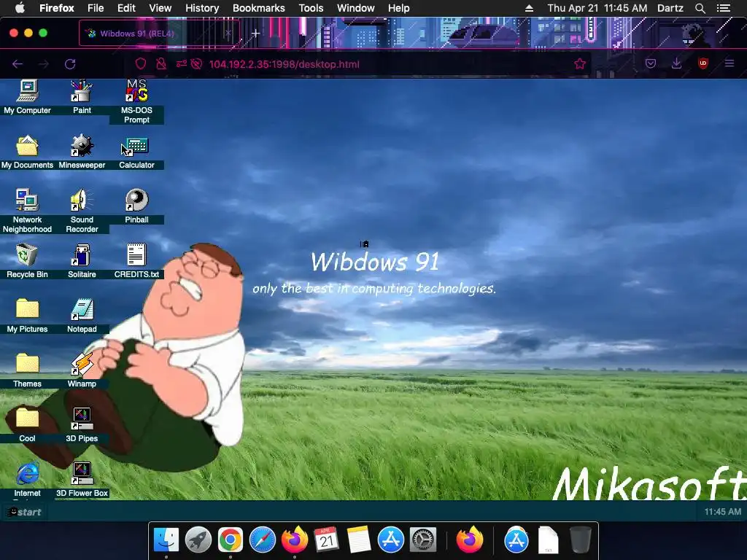
Task: Open a new tab with plus button
Action: click(x=256, y=34)
